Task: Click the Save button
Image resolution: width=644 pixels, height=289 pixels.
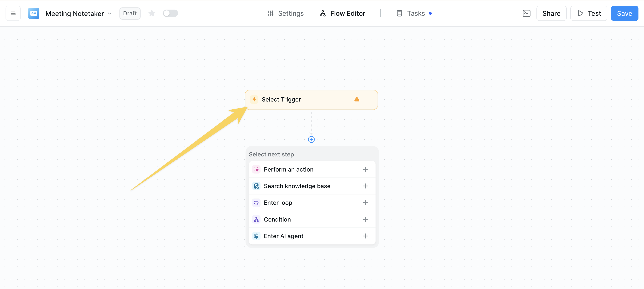Action: point(624,13)
